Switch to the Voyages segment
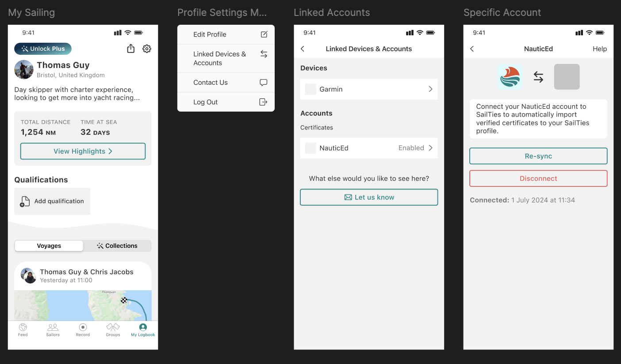Image resolution: width=621 pixels, height=364 pixels. coord(49,246)
